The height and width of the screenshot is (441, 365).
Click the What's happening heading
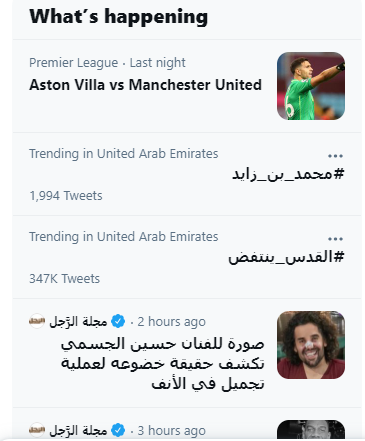(x=119, y=17)
